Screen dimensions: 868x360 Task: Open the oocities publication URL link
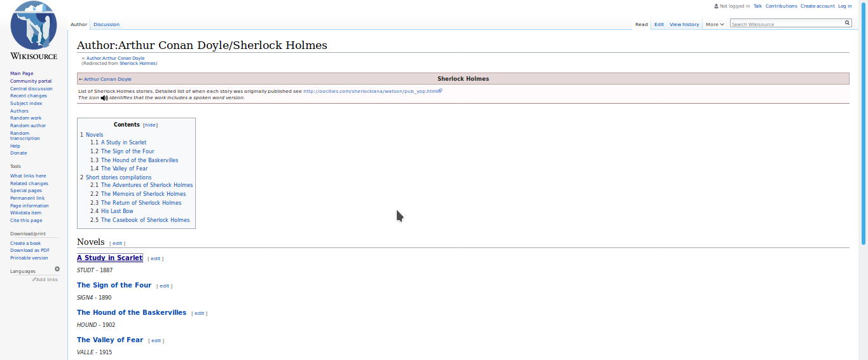click(x=371, y=91)
